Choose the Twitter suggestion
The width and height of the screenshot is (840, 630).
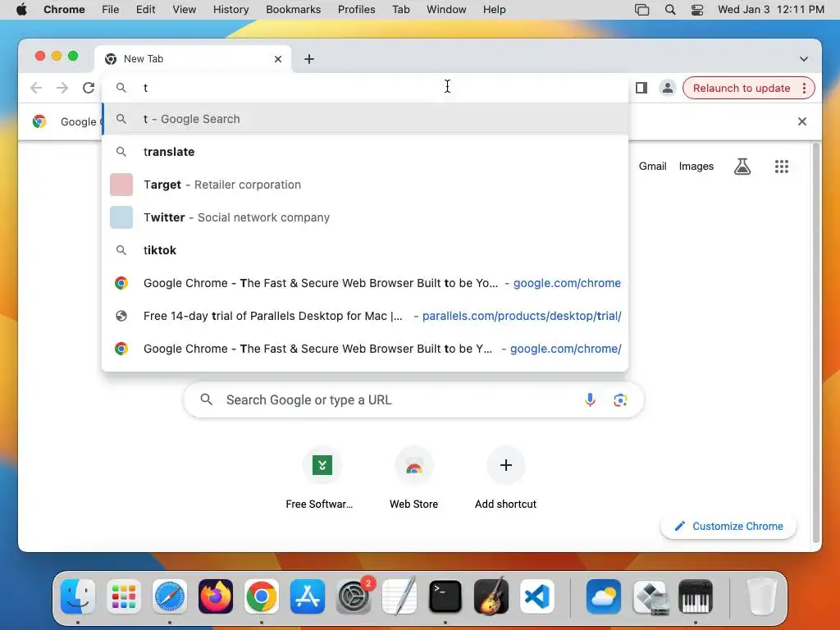[365, 217]
